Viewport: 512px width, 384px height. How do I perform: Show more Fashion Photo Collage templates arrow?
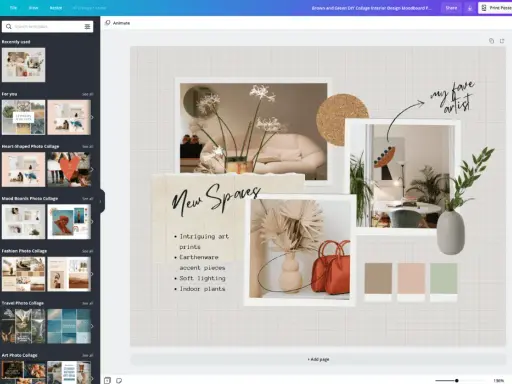click(x=92, y=274)
